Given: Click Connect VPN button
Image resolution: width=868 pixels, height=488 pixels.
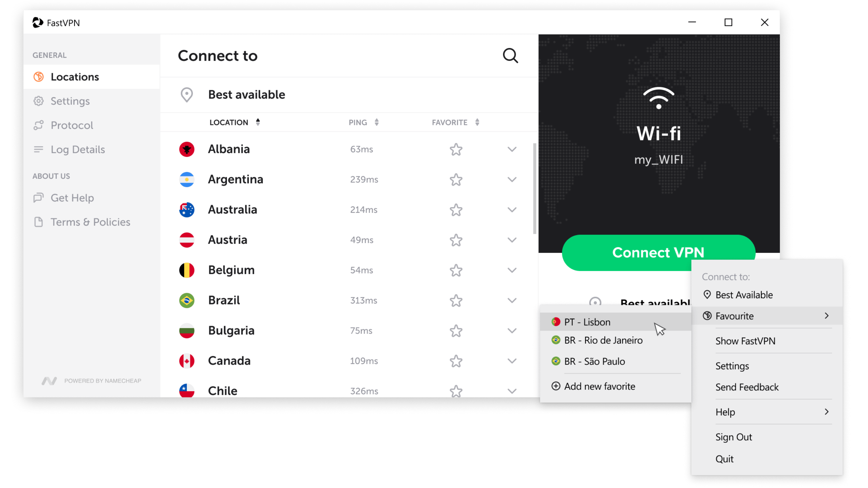Looking at the screenshot, I should tap(658, 253).
